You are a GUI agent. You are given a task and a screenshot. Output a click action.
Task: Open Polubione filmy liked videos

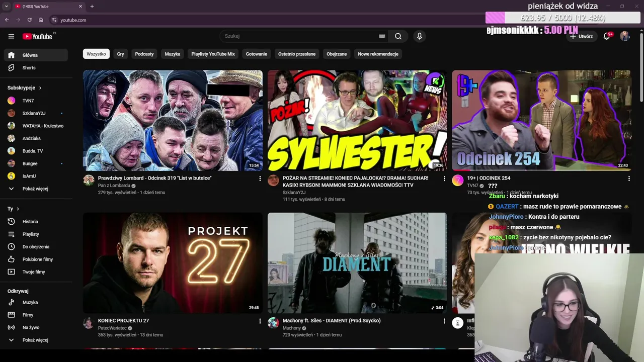coord(35,259)
